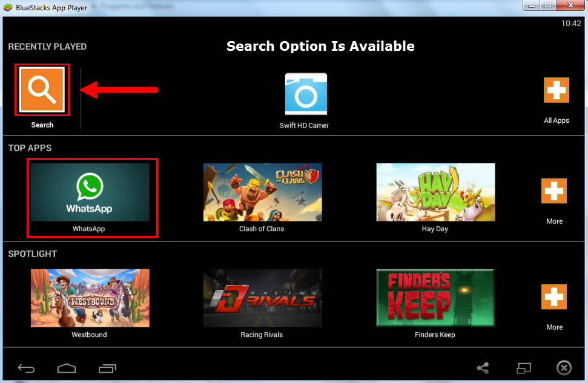The width and height of the screenshot is (588, 383).
Task: Click the All Apps label
Action: pos(557,120)
